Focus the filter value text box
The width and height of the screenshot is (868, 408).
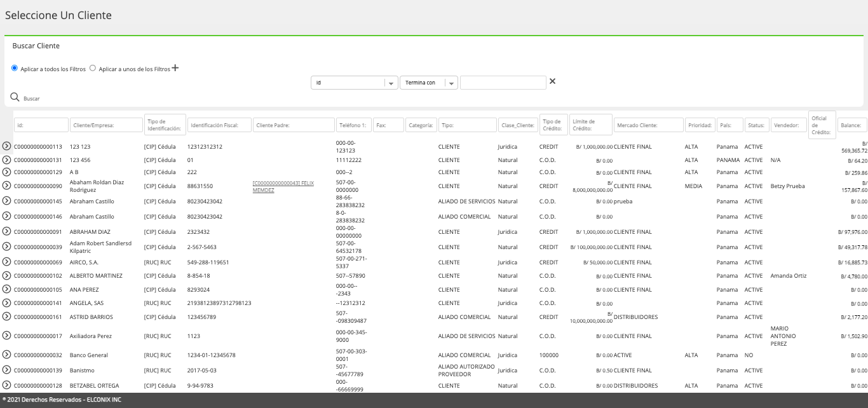[x=503, y=83]
